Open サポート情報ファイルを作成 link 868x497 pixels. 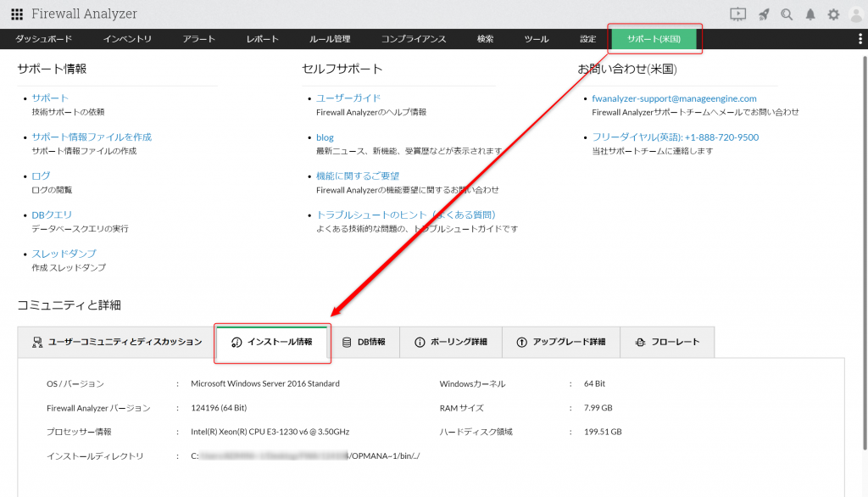point(92,137)
